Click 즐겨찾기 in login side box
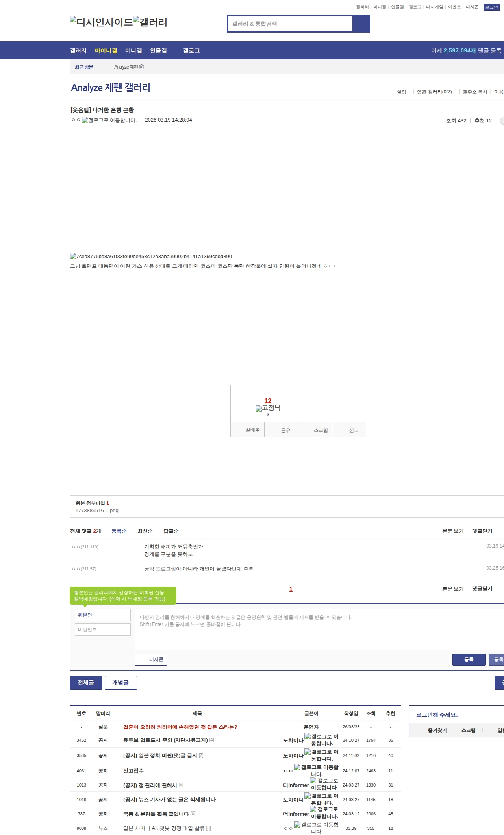 click(437, 730)
